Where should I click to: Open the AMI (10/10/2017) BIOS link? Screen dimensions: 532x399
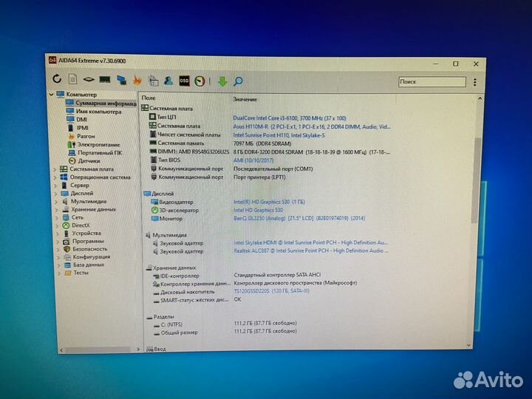[x=253, y=160]
